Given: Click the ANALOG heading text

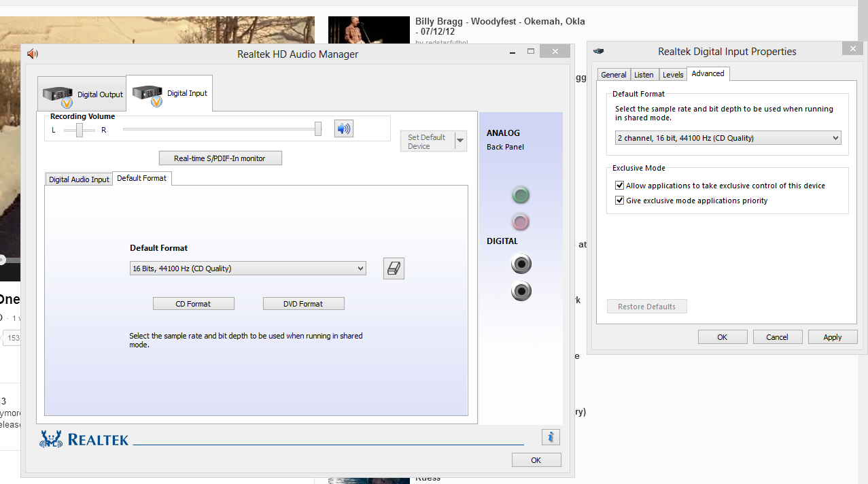Looking at the screenshot, I should pos(503,133).
